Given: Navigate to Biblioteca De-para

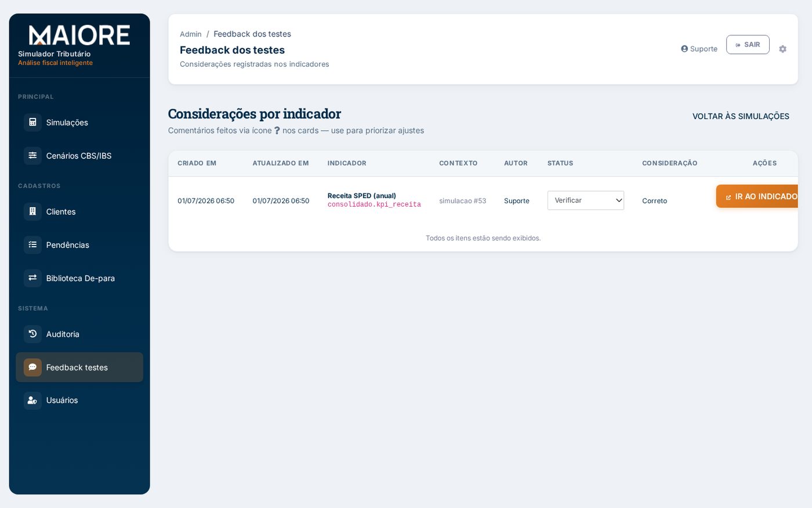Looking at the screenshot, I should [79, 278].
